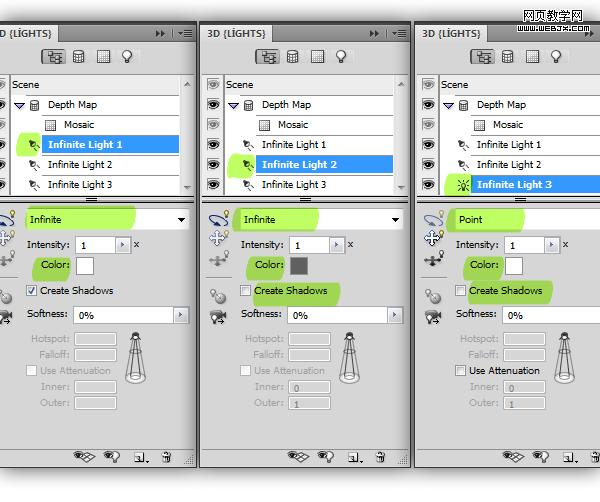Enable Use Attenuation for Infinite Light 3
This screenshot has height=502, width=600.
[460, 370]
